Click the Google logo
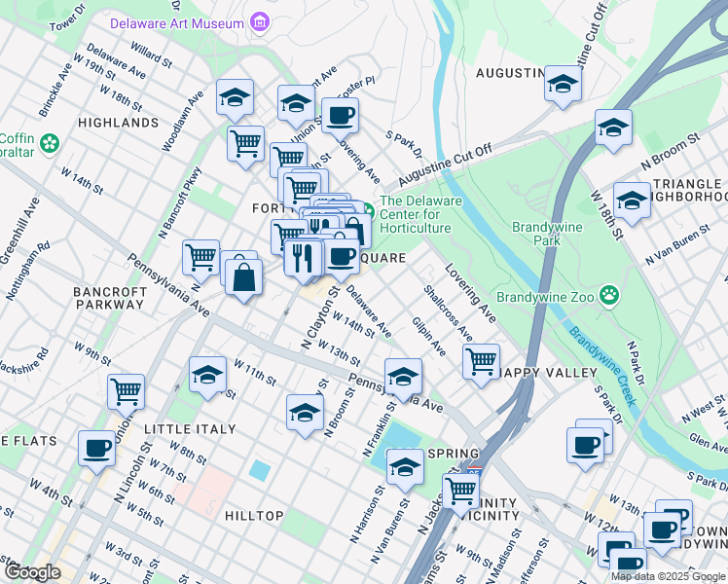 click(32, 572)
